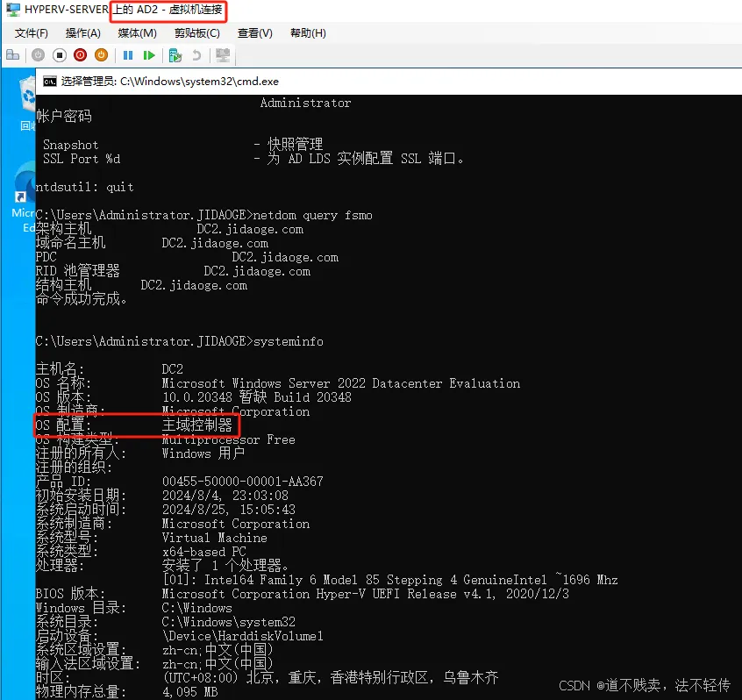Click boot time '2024/8/25, 15:05:43'
The width and height of the screenshot is (742, 700).
pos(229,510)
